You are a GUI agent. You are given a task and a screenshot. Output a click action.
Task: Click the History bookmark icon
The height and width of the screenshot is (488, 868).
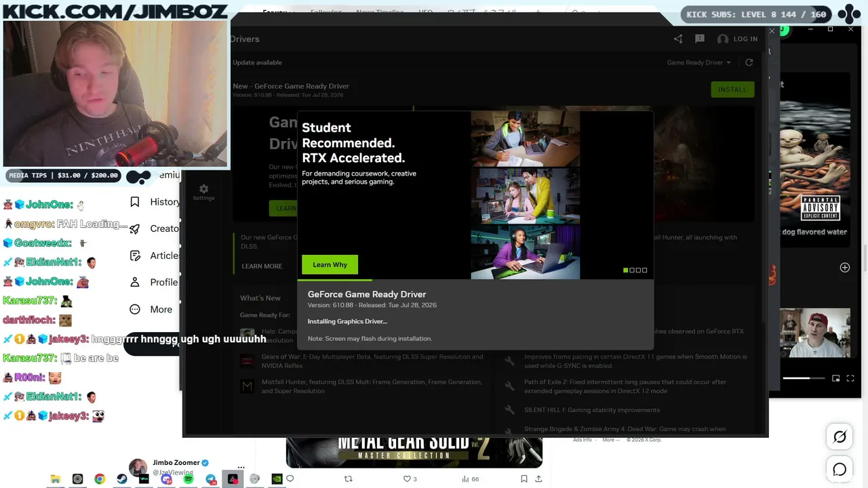tap(135, 202)
